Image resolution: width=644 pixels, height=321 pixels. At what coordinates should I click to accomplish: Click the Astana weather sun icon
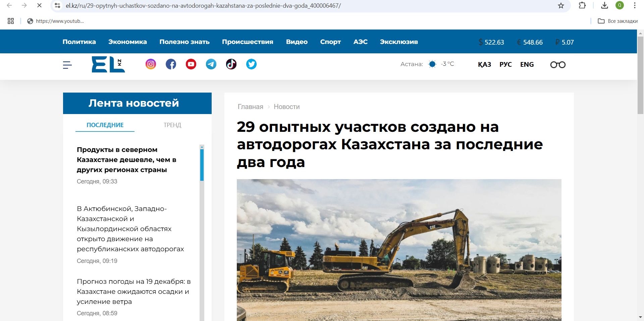click(x=432, y=64)
